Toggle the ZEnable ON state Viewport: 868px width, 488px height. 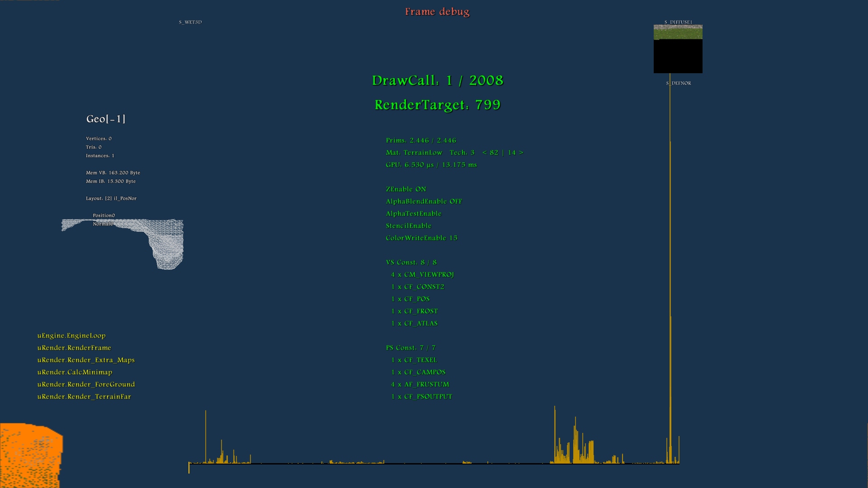406,189
